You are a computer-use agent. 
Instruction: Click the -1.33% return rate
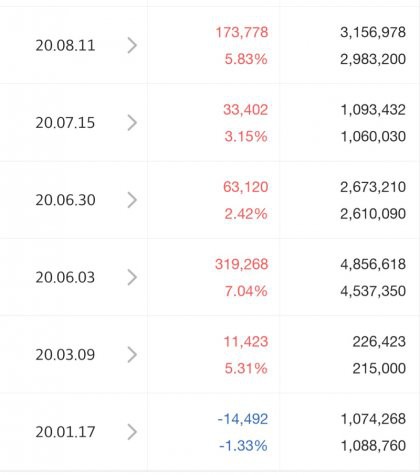(243, 446)
